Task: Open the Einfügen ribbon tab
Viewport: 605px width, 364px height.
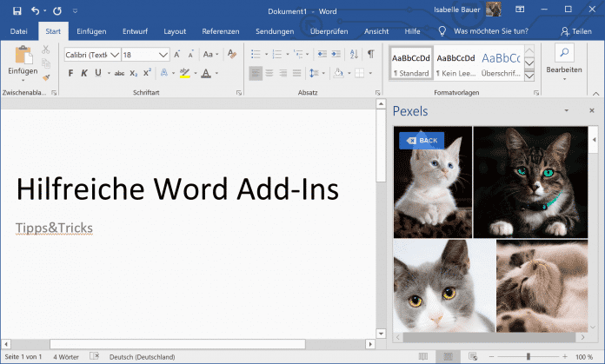Action: 91,30
